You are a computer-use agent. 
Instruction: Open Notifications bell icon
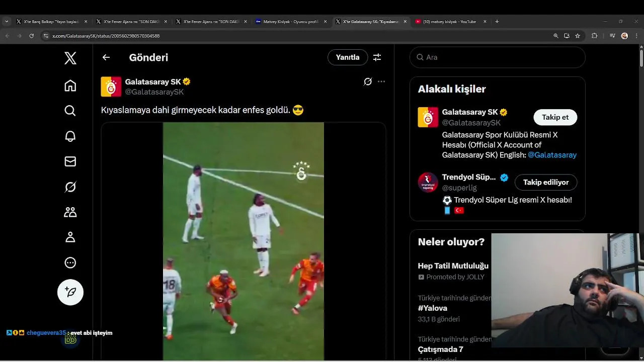pos(70,136)
